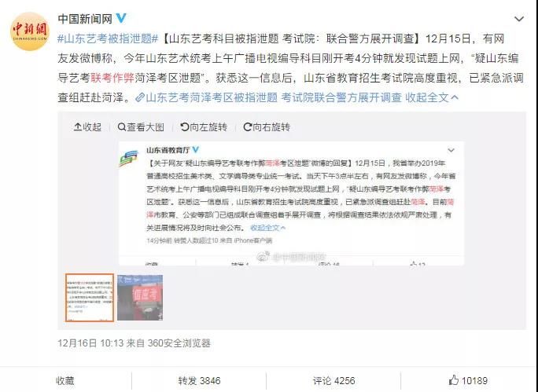538x392 pixels.
Task: Collapse the image viewer with 收起
Action: tap(87, 127)
